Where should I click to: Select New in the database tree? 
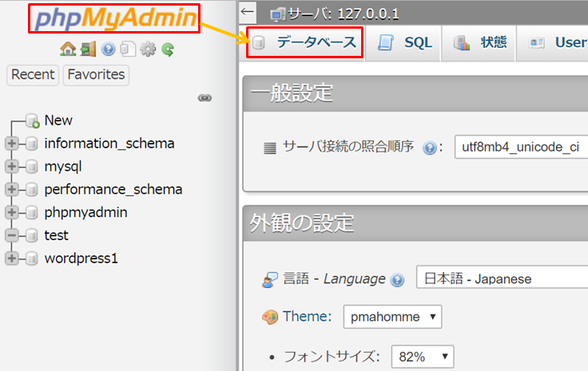(x=58, y=120)
